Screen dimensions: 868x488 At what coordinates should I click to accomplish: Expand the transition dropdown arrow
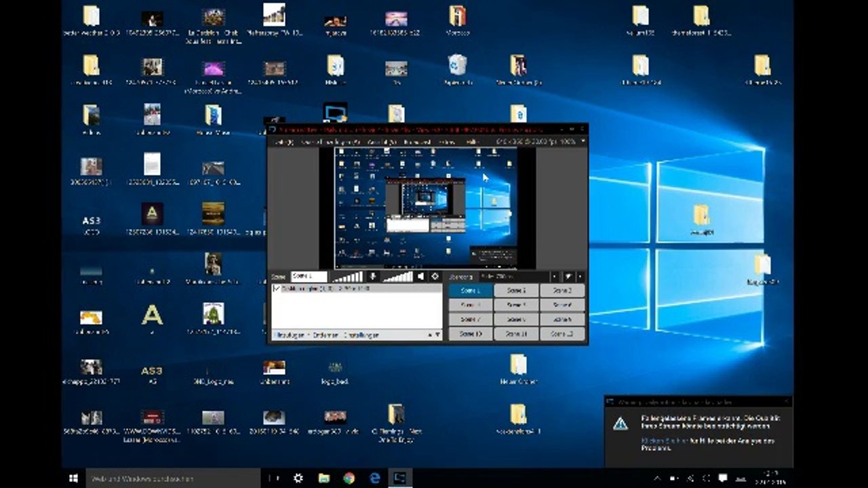[555, 277]
